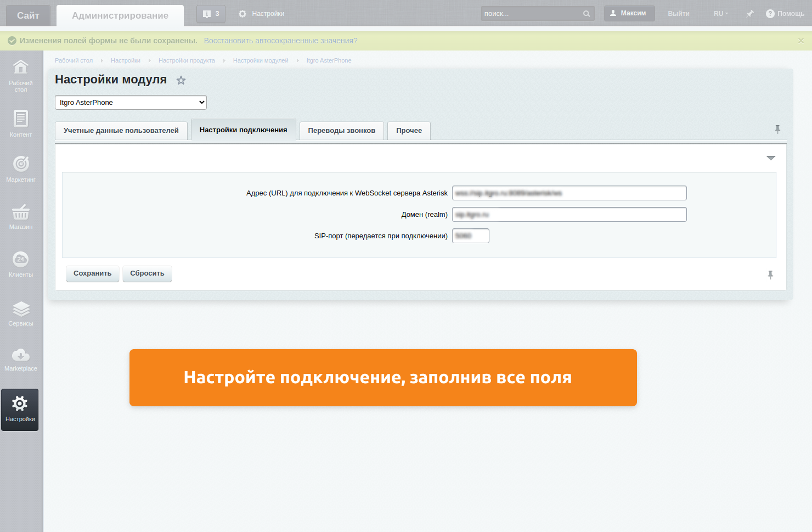812x532 pixels.
Task: Click the SIP-порт input field
Action: 470,236
